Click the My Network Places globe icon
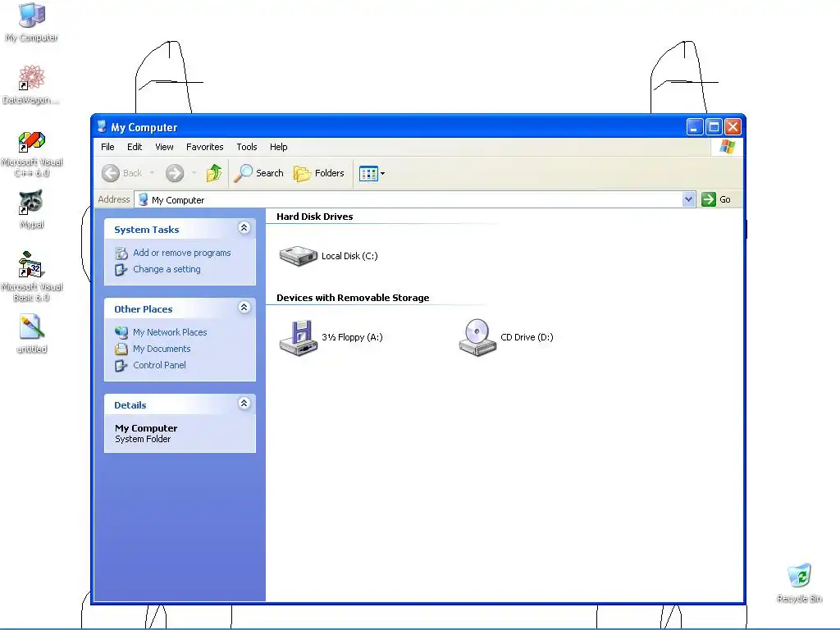This screenshot has height=630, width=840. coord(121,332)
